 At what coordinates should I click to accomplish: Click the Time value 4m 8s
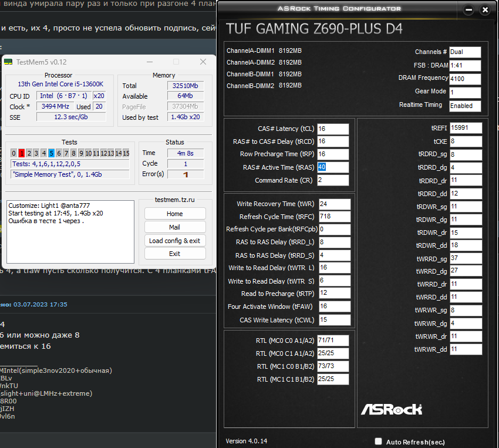point(186,153)
